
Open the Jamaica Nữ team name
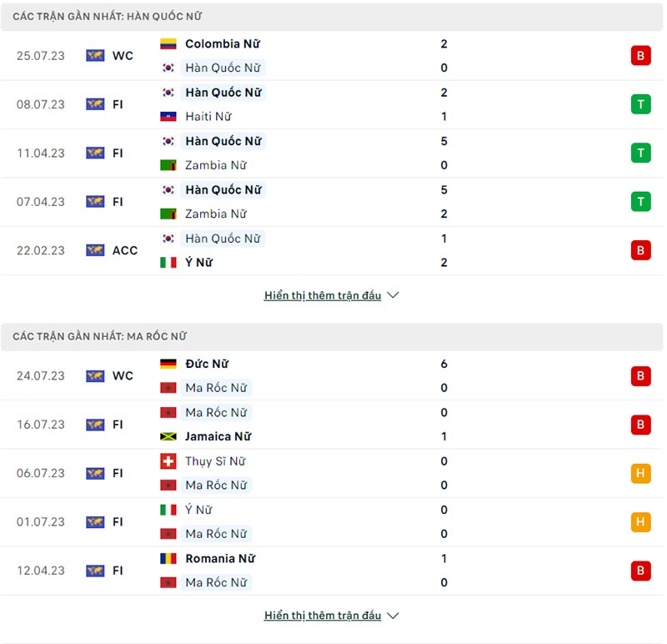[x=218, y=436]
